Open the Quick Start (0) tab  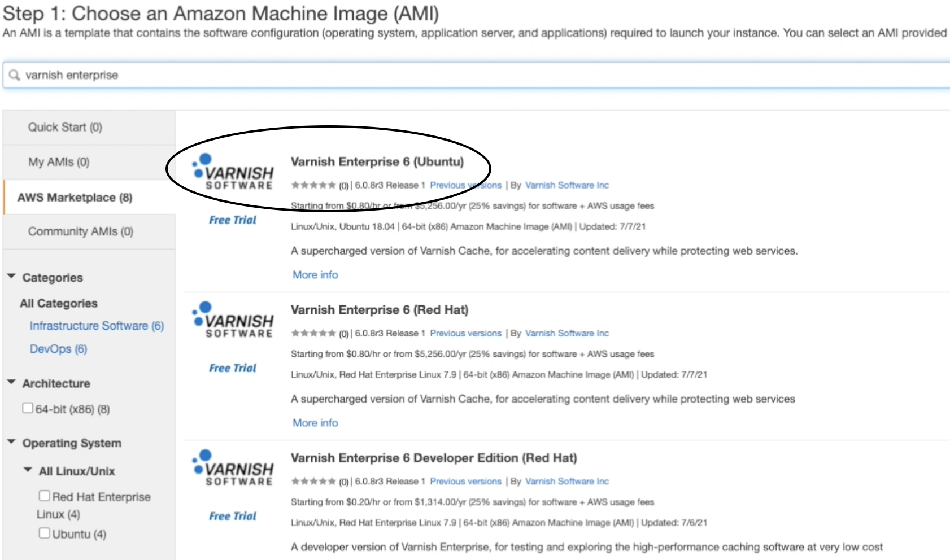[x=89, y=127]
